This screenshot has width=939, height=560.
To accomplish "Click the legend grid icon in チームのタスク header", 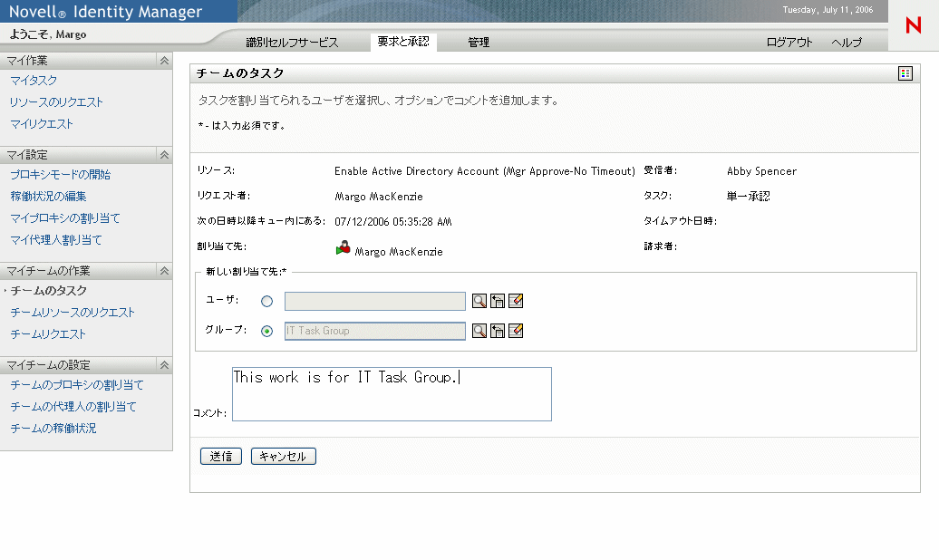I will pos(905,73).
